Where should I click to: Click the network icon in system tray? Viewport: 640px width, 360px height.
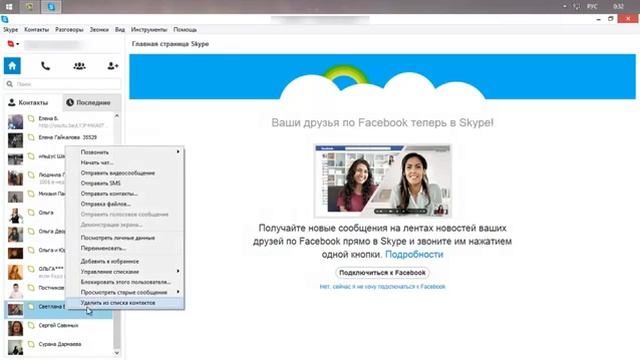pos(576,7)
